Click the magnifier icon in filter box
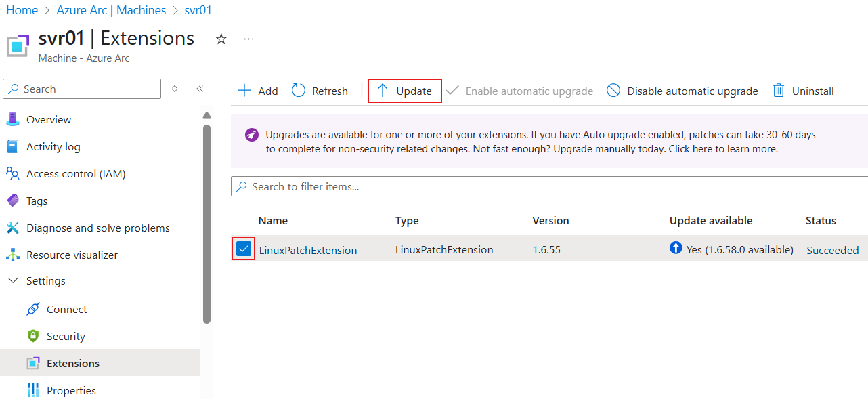868x399 pixels. (x=242, y=186)
